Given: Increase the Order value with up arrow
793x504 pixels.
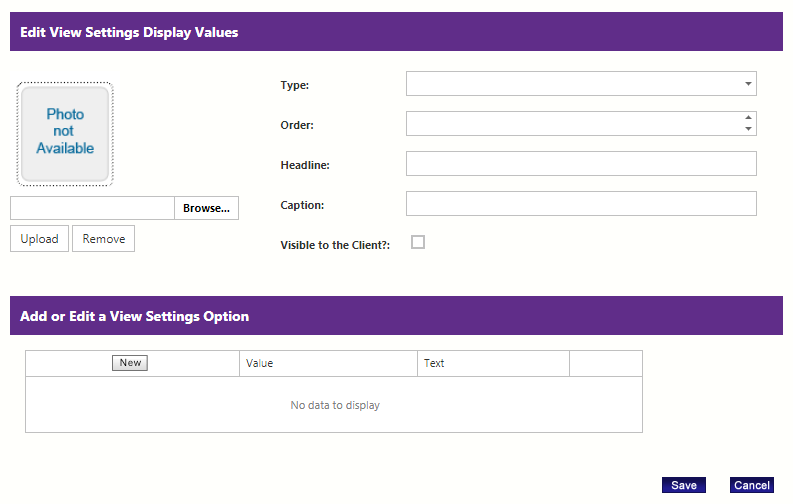Looking at the screenshot, I should [x=747, y=118].
